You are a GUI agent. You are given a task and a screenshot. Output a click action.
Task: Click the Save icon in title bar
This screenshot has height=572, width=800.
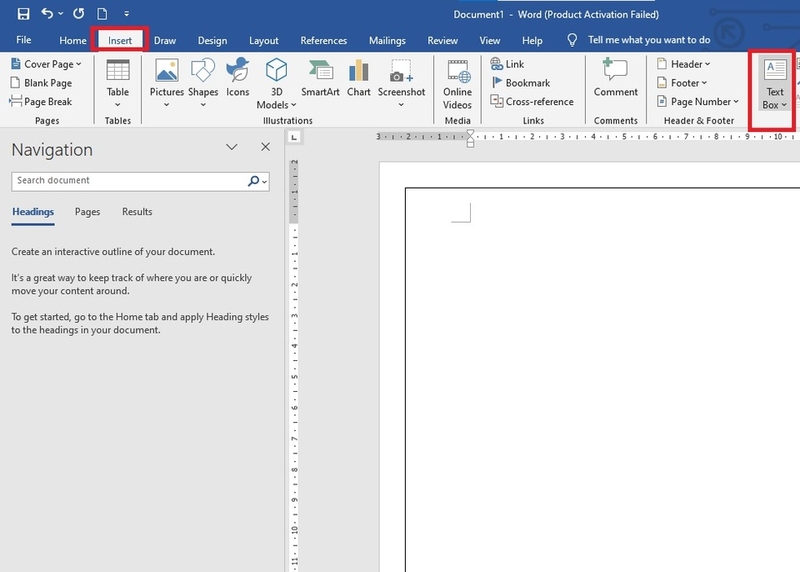(x=23, y=13)
